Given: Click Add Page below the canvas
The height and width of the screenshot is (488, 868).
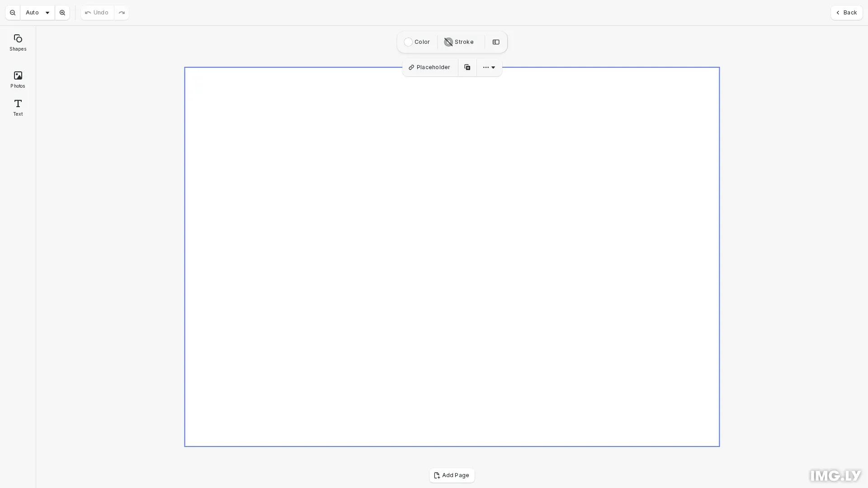Looking at the screenshot, I should (x=452, y=475).
